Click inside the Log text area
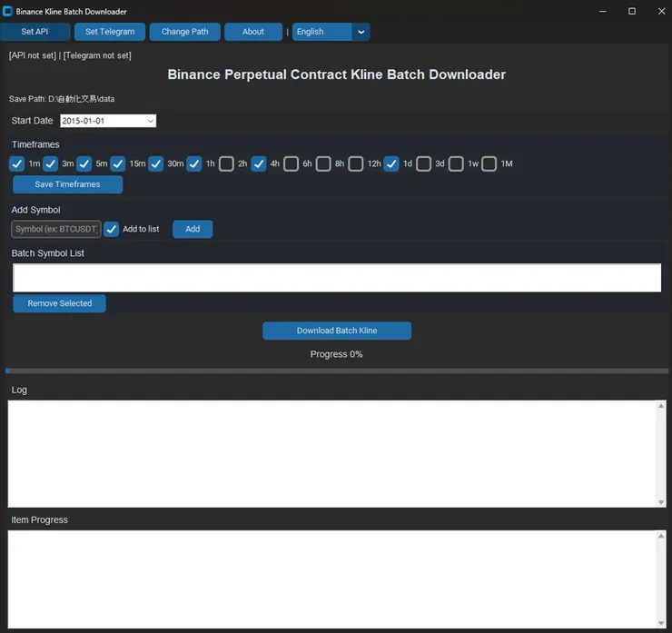The image size is (672, 633). [x=332, y=454]
